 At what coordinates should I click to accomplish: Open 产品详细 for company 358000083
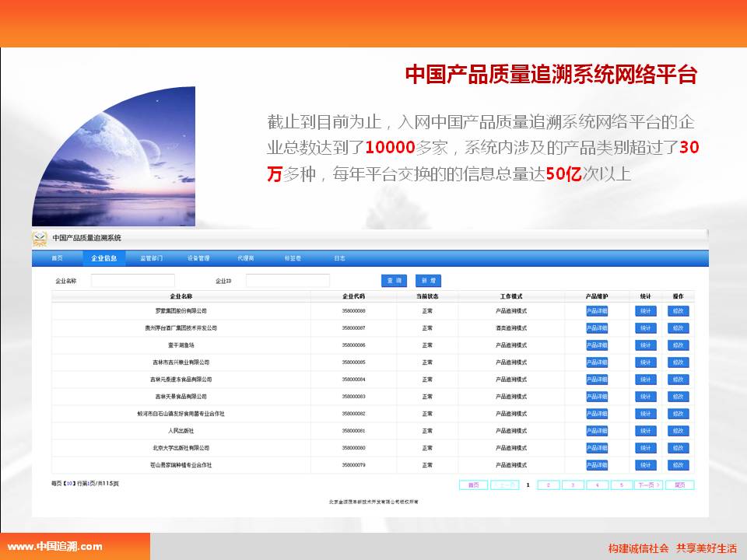597,397
